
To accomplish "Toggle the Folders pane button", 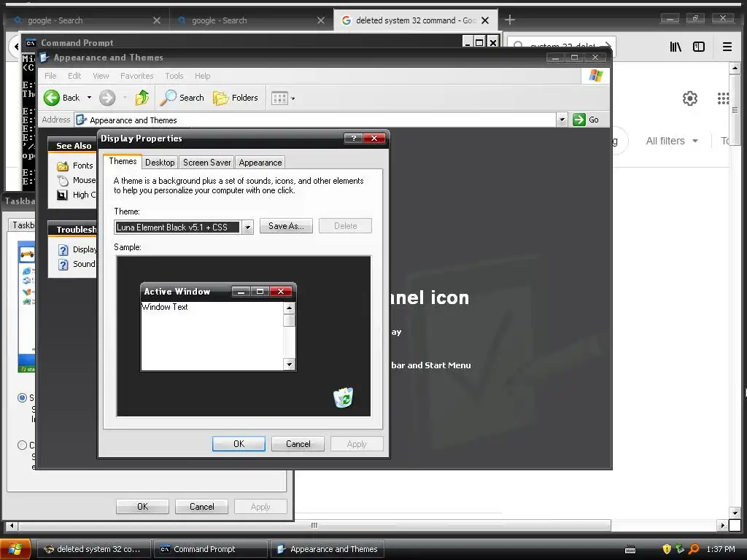I will 236,98.
